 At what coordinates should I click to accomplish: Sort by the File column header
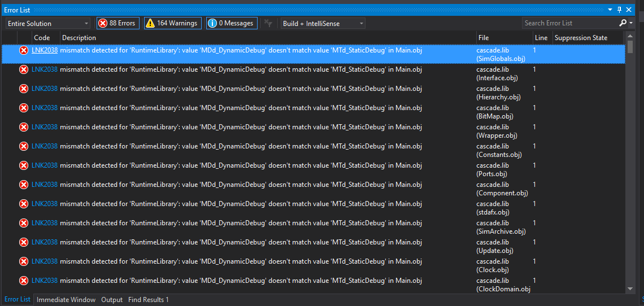484,38
